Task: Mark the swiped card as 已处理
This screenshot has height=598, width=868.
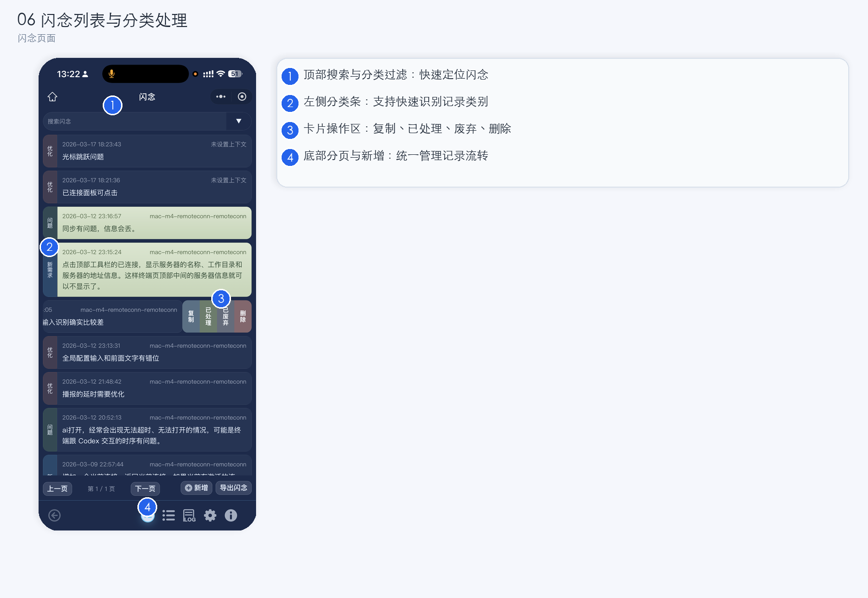Action: click(208, 317)
